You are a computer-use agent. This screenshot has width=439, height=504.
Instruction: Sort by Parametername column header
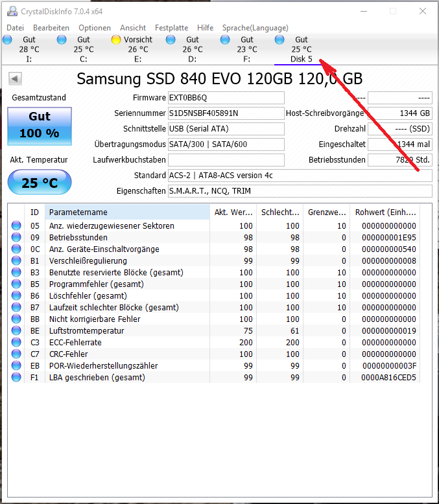click(128, 212)
